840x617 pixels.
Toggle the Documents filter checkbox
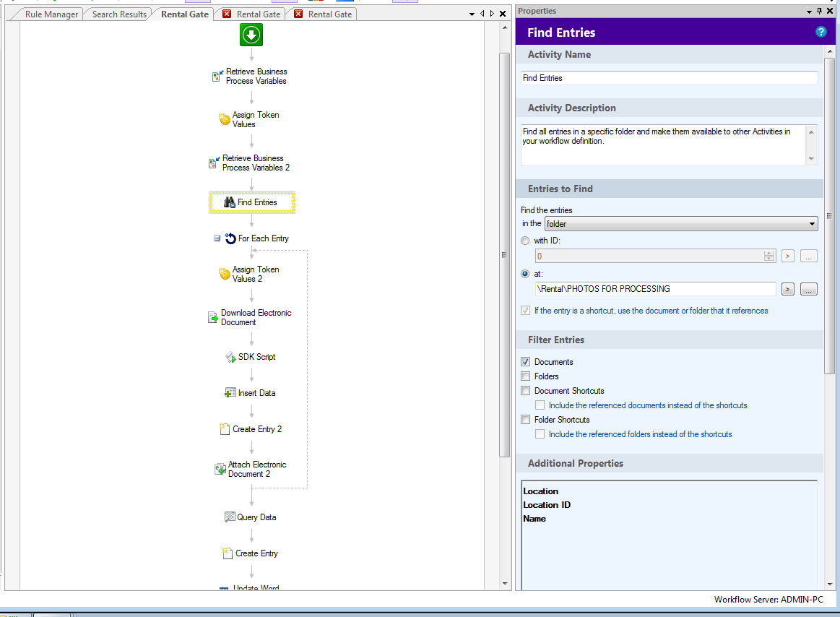point(526,362)
